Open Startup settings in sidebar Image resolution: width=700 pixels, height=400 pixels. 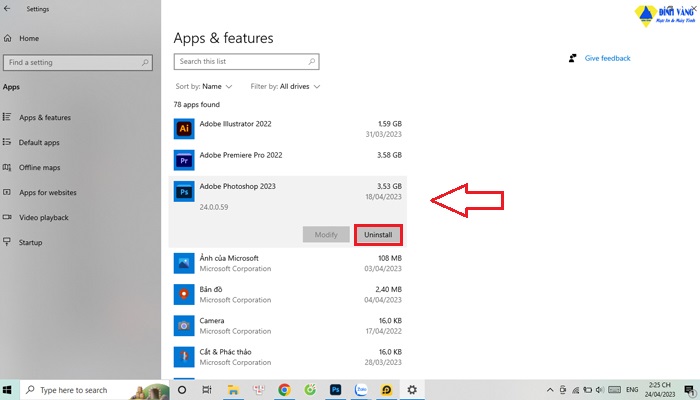click(23, 242)
